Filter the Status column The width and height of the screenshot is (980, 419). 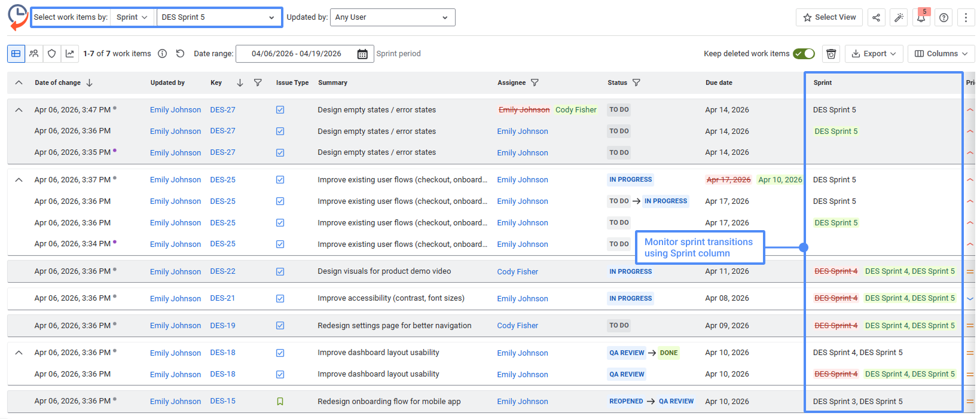pos(636,83)
